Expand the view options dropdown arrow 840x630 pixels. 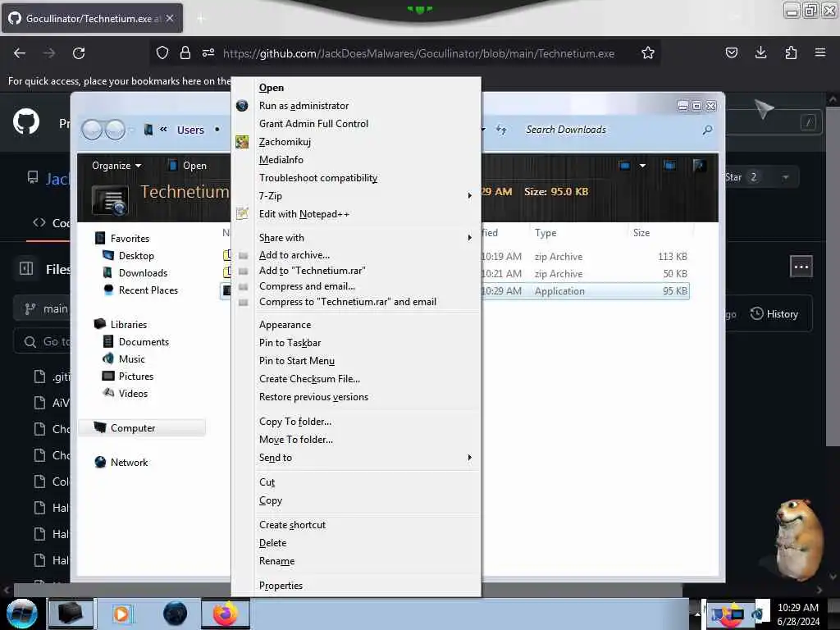coord(642,166)
